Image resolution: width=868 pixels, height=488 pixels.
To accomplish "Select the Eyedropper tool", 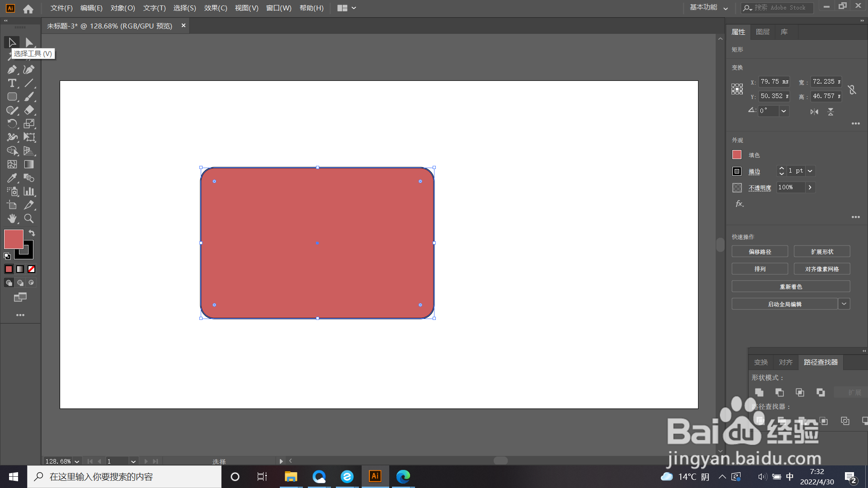I will pyautogui.click(x=12, y=178).
